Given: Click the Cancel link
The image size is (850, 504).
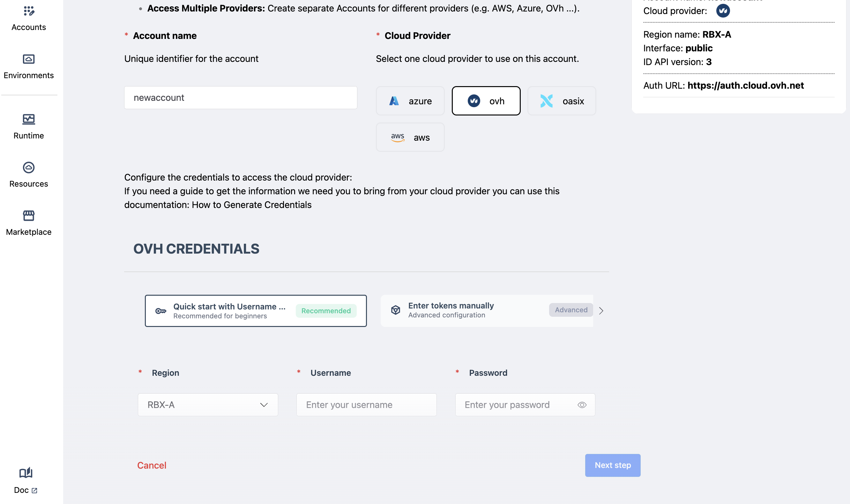Looking at the screenshot, I should pyautogui.click(x=152, y=465).
